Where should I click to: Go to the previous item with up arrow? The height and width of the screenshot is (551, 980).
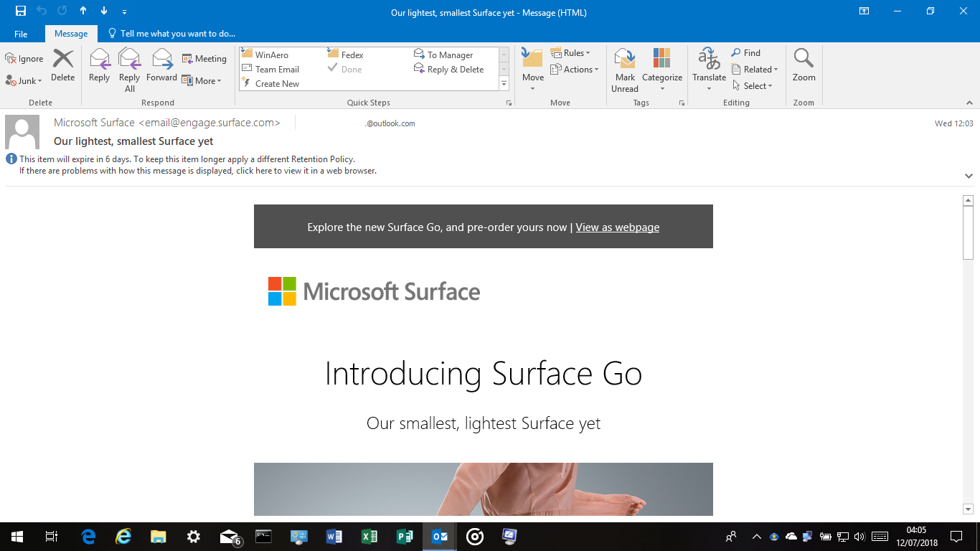click(x=83, y=11)
